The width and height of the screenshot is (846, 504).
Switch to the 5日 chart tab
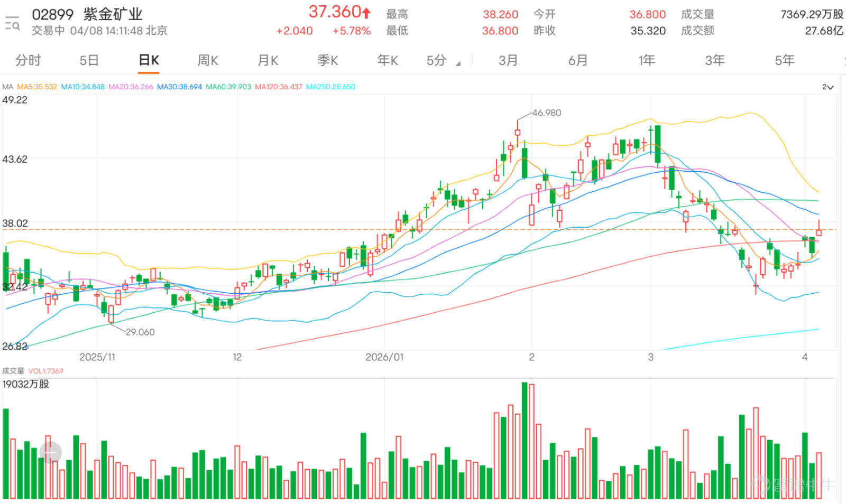[x=89, y=60]
